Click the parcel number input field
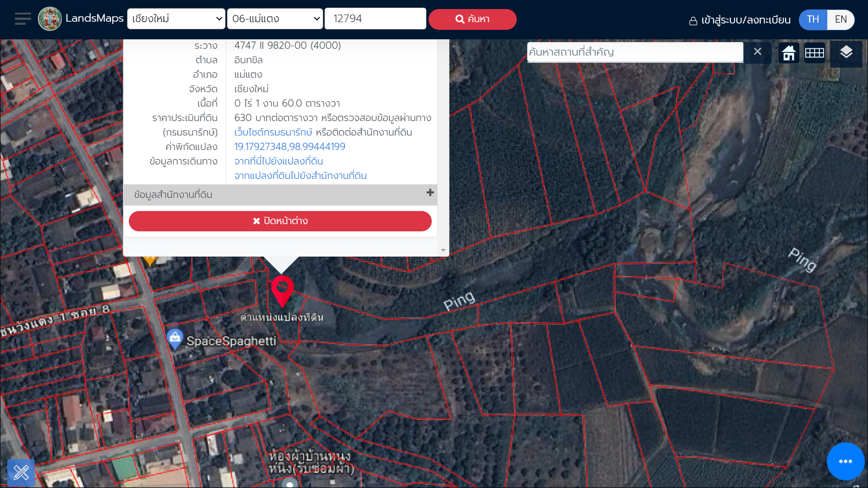This screenshot has width=868, height=488. (375, 19)
